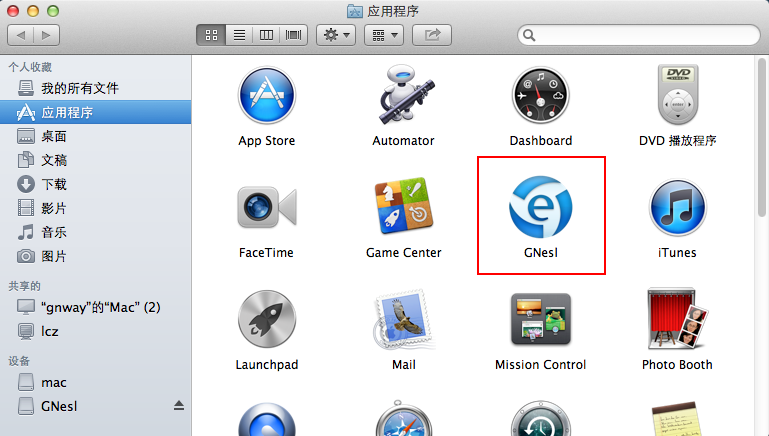The image size is (769, 436).
Task: Select the GNesl application icon
Action: (x=540, y=208)
